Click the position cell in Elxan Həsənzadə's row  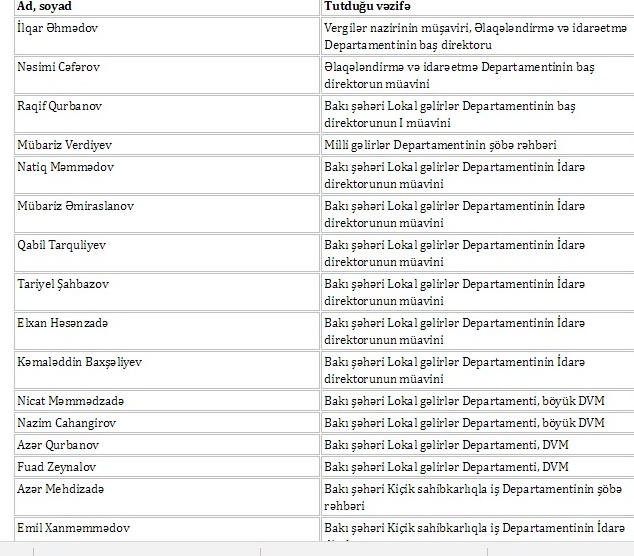click(x=478, y=331)
